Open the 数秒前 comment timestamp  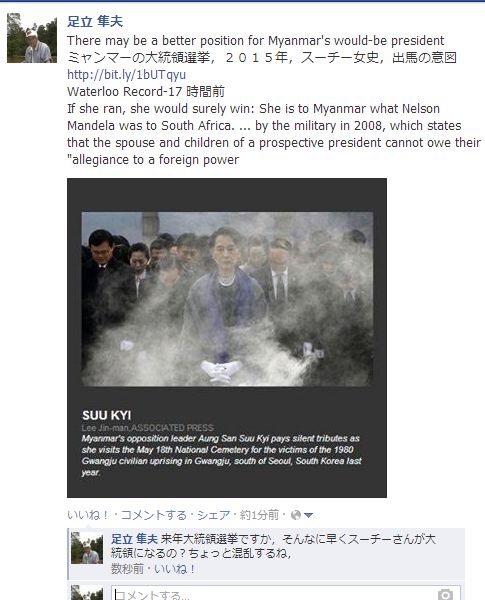(127, 569)
